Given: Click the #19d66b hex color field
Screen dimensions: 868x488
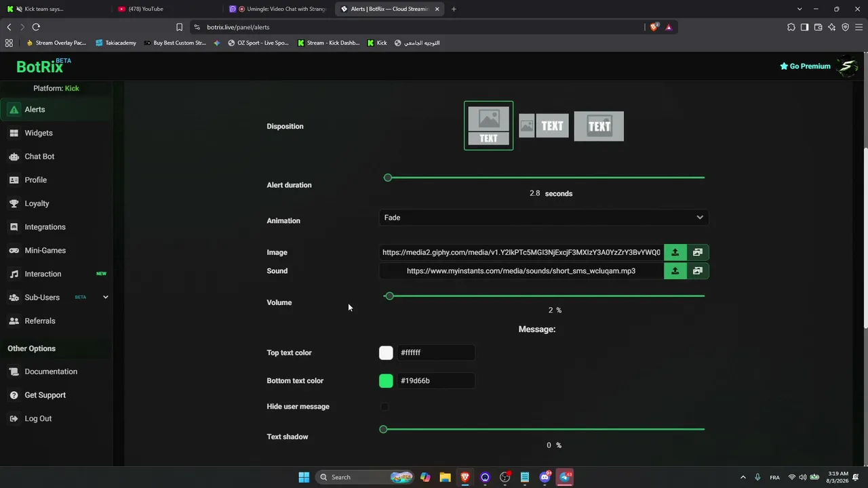Looking at the screenshot, I should [436, 381].
